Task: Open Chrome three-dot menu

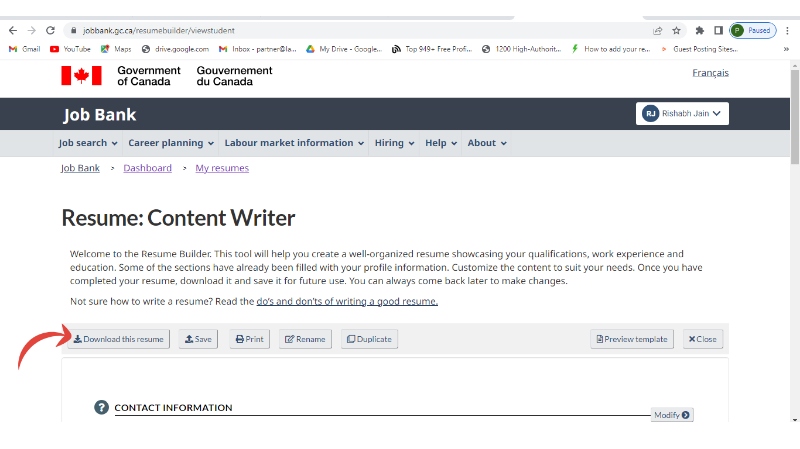Action: [x=787, y=31]
